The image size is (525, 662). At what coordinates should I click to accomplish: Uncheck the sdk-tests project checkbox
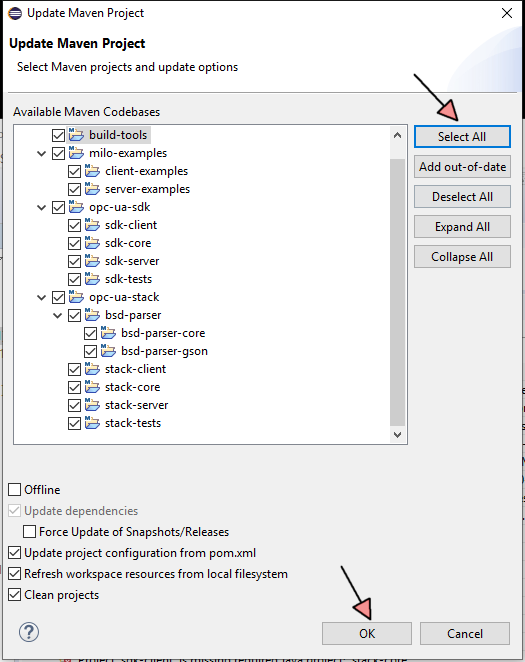coord(74,279)
